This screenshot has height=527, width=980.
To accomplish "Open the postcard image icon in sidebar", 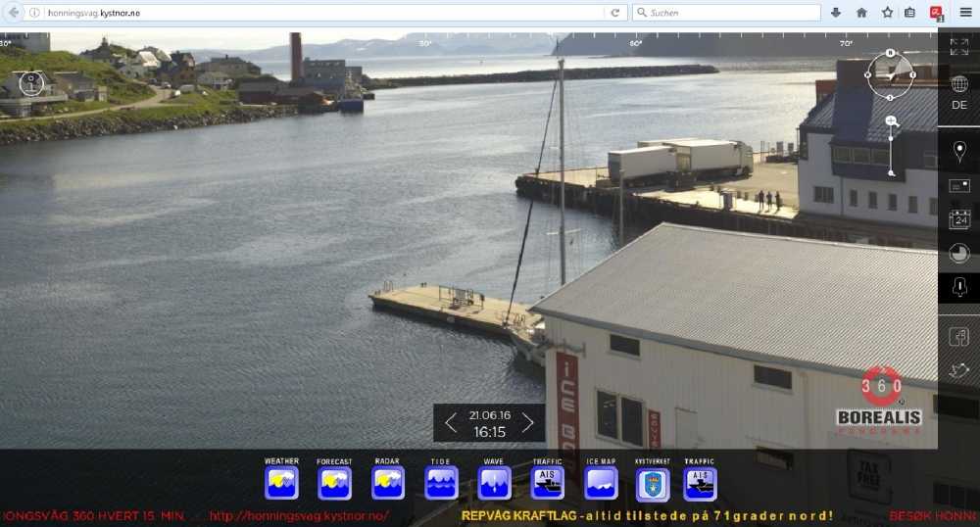I will pos(959,185).
